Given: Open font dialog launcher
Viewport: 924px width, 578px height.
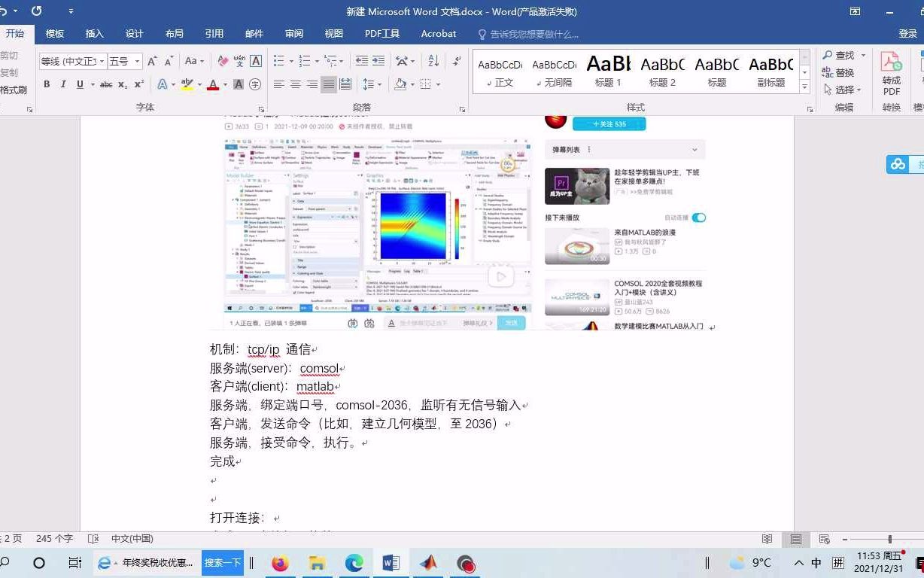Looking at the screenshot, I should tap(261, 108).
